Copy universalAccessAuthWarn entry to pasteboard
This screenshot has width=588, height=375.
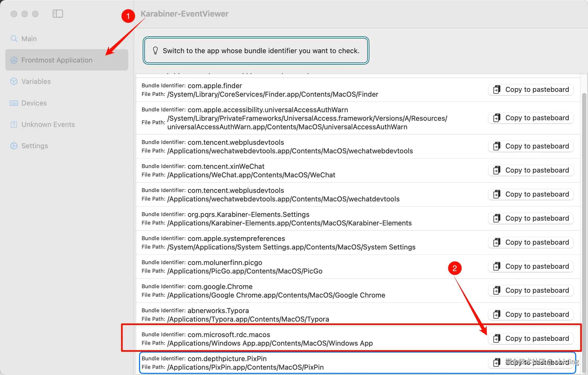tap(531, 118)
